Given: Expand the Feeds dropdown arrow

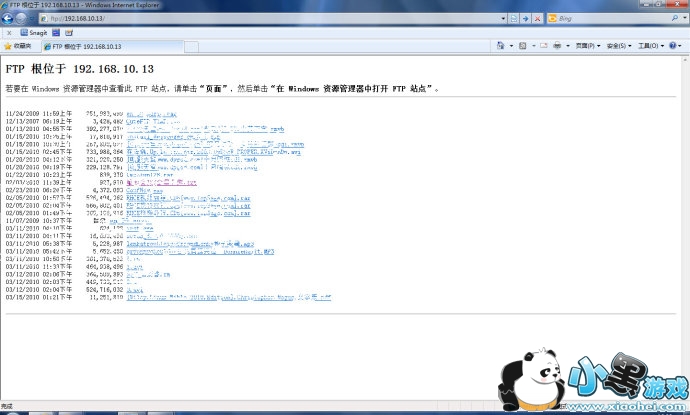Looking at the screenshot, I should 533,46.
